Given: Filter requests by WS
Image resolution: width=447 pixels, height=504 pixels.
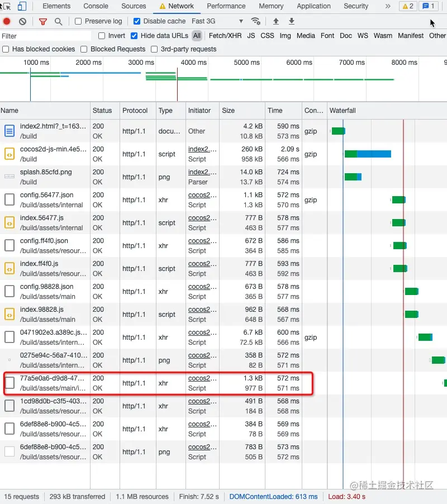Looking at the screenshot, I should pyautogui.click(x=363, y=36).
